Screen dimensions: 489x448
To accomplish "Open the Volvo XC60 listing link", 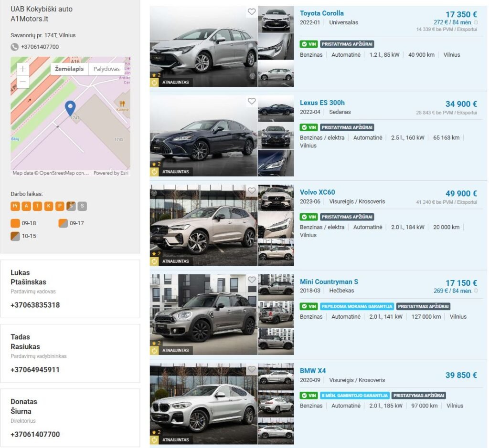I will [x=317, y=192].
